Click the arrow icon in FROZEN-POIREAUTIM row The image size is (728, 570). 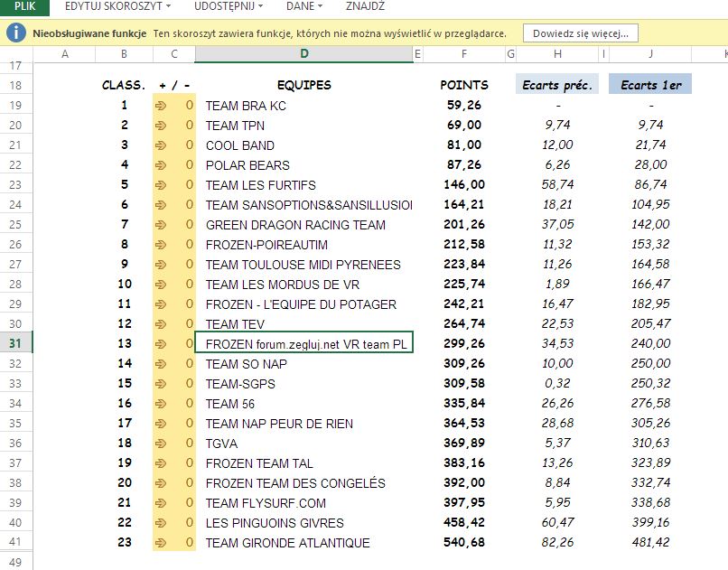coord(161,245)
